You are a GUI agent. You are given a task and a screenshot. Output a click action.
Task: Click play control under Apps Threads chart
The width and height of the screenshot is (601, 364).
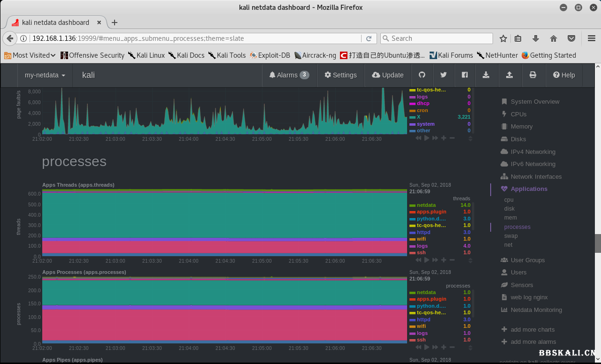(427, 260)
